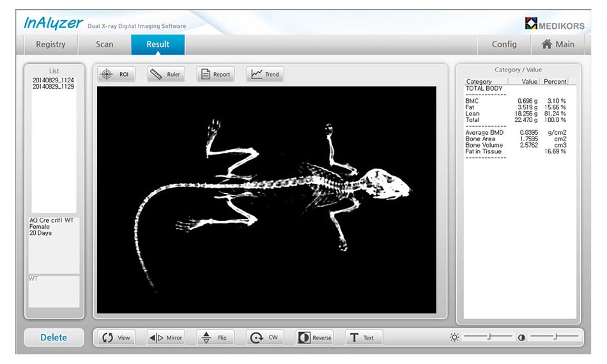Mirror the X-ray image horizontally
Screen dimensions: 607x364
165,338
